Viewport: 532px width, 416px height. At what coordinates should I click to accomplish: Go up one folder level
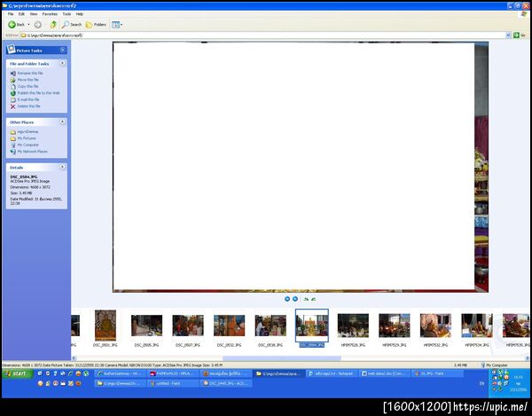click(x=53, y=25)
